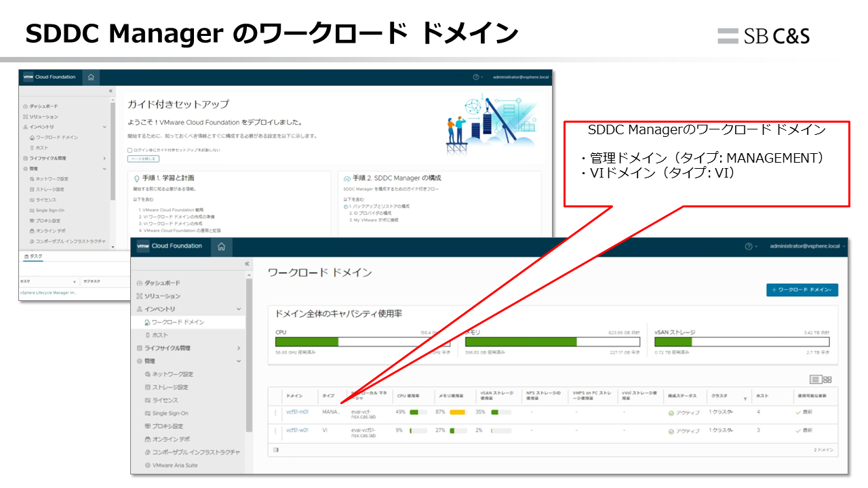Click the ページを閉じる button in guided setup
This screenshot has width=868, height=488.
coord(143,159)
